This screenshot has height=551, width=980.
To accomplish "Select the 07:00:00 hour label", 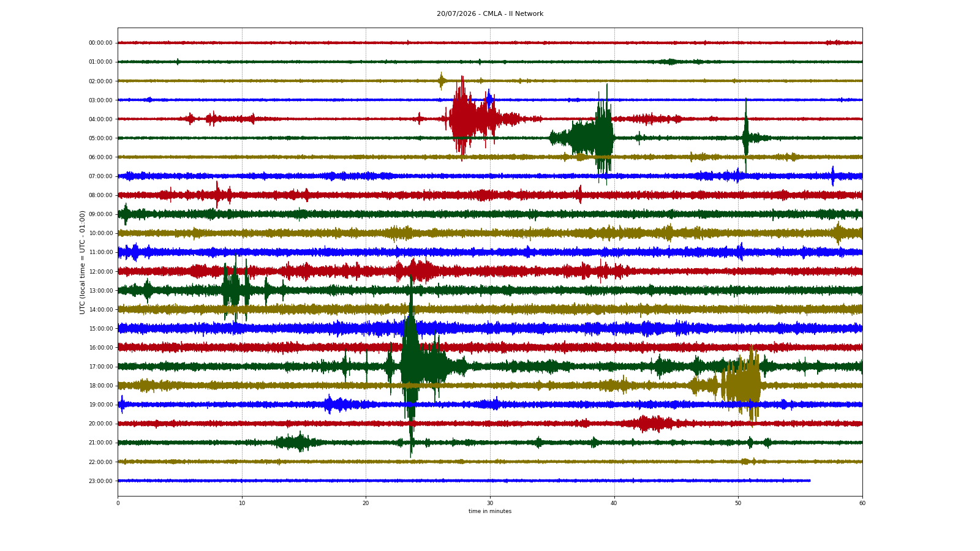I will (100, 176).
